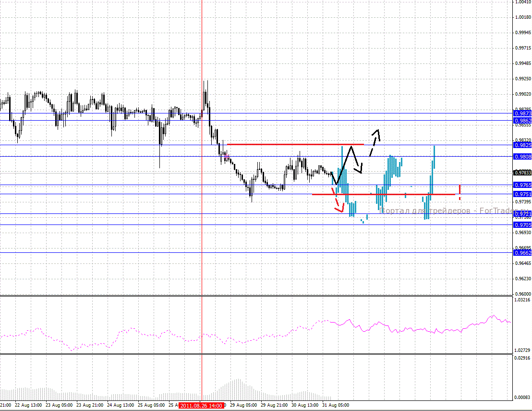
Task: Select the lower red horizontal support line
Action: [383, 194]
